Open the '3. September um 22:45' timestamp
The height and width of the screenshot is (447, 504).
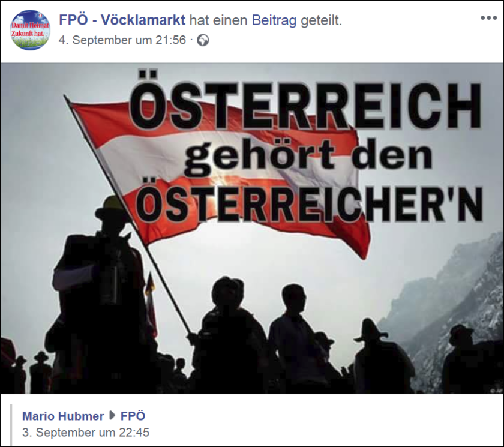click(x=86, y=433)
